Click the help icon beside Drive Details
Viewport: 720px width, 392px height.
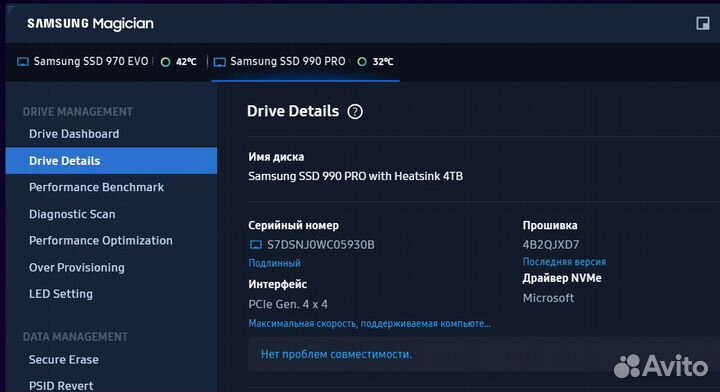355,112
